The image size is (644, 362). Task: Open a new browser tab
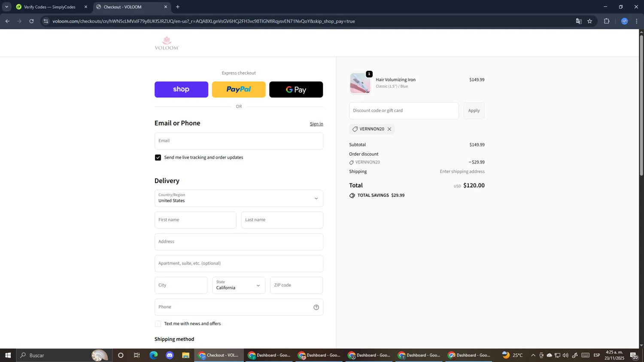tap(178, 7)
